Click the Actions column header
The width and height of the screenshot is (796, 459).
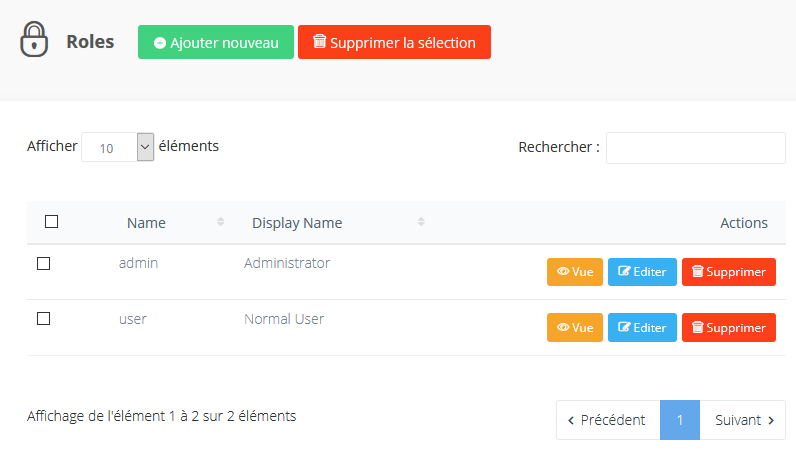[743, 223]
